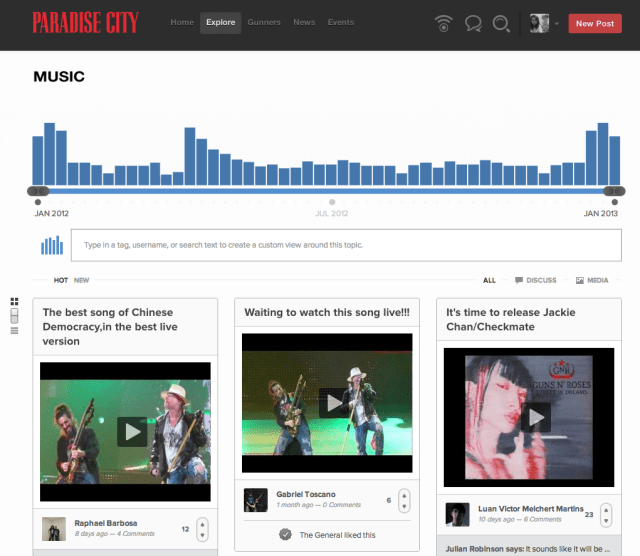
Task: Focus the tag or username search field
Action: 346,245
